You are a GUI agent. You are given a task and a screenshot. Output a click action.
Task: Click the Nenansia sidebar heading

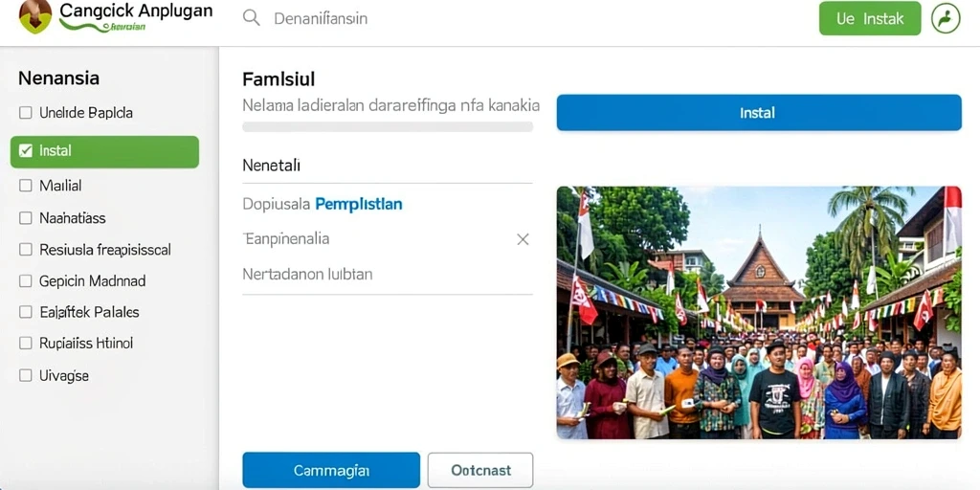tap(58, 78)
